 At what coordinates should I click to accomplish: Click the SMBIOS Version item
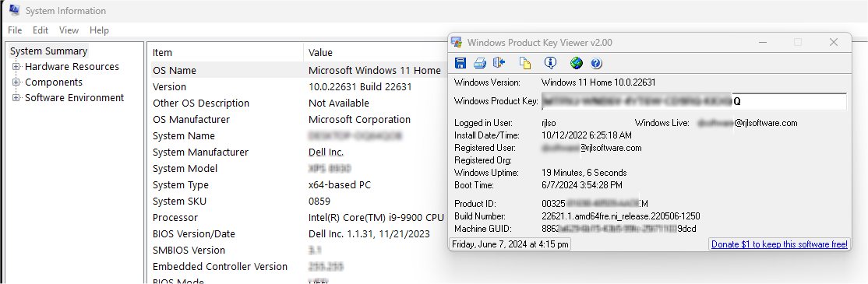tap(189, 251)
